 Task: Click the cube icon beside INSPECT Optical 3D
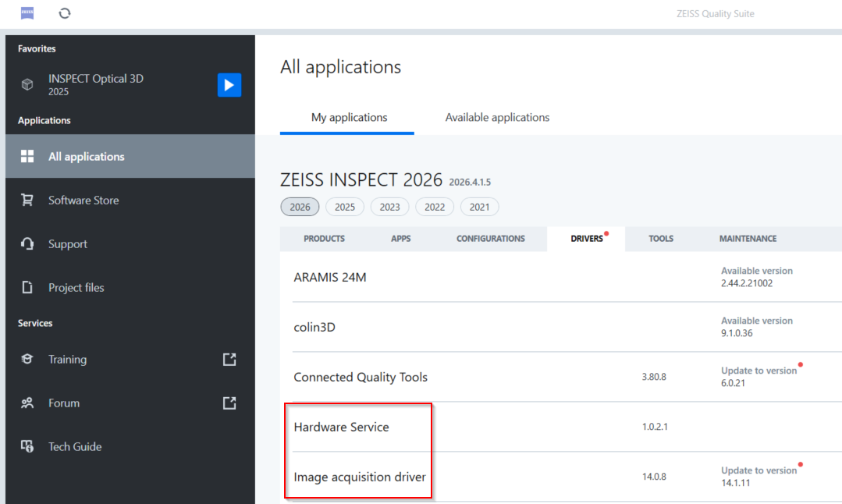pos(27,84)
